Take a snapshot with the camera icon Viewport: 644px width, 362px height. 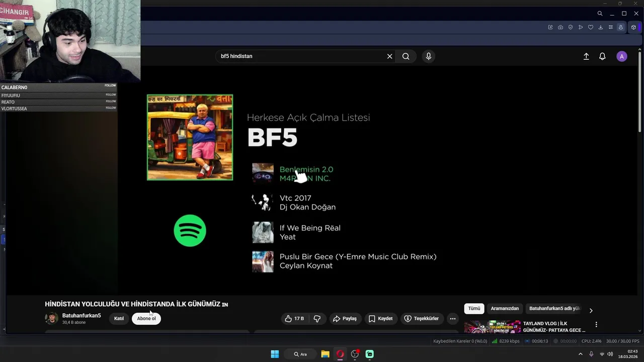tap(560, 27)
